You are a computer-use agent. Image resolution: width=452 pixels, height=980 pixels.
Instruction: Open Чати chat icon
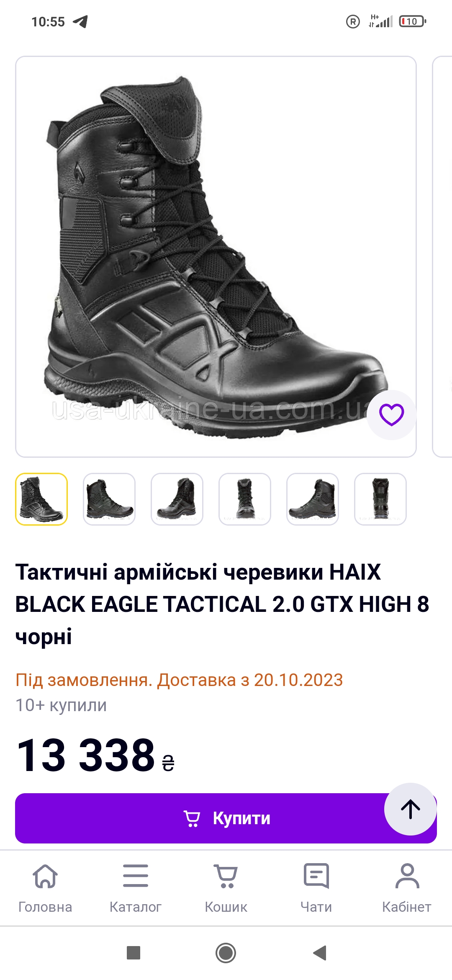point(316,888)
